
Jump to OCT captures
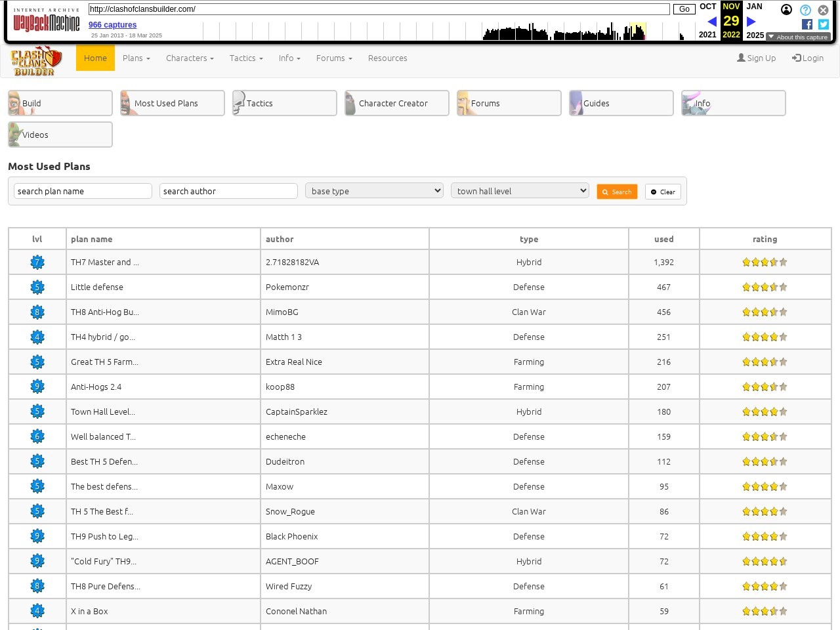point(708,7)
